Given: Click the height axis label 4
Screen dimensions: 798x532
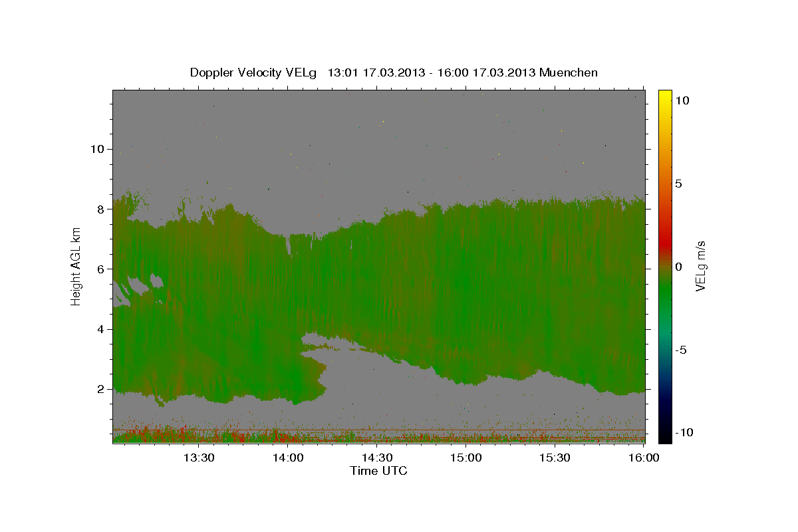Looking at the screenshot, I should pyautogui.click(x=100, y=329).
